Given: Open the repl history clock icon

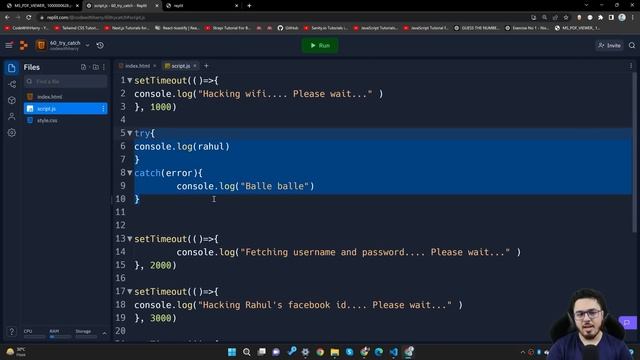Looking at the screenshot, I should pos(100,45).
